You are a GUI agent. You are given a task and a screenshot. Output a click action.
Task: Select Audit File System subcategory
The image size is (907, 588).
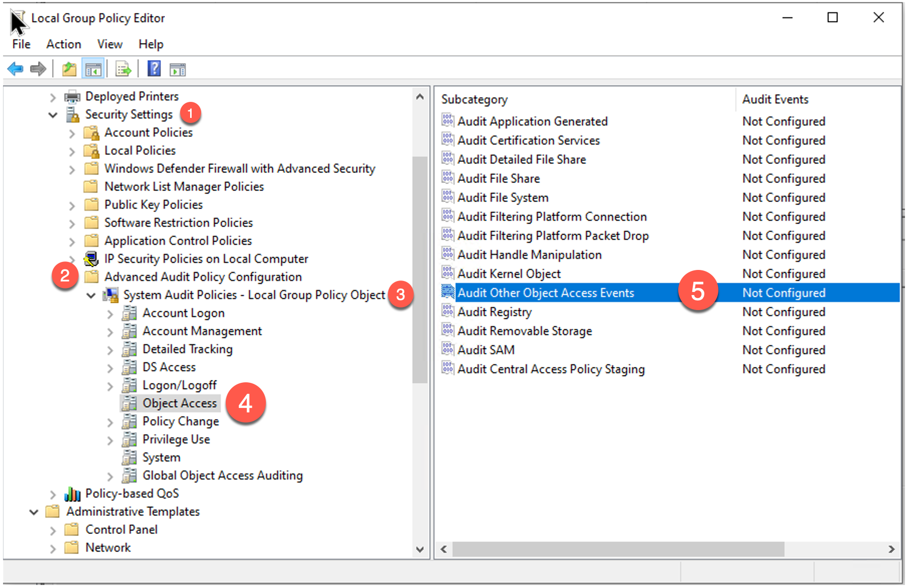click(x=503, y=198)
